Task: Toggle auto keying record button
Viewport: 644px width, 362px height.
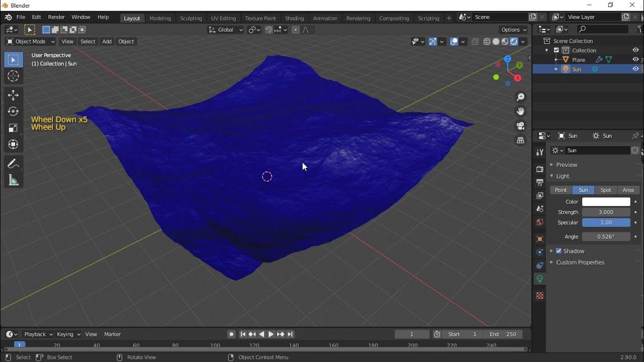Action: click(x=231, y=334)
